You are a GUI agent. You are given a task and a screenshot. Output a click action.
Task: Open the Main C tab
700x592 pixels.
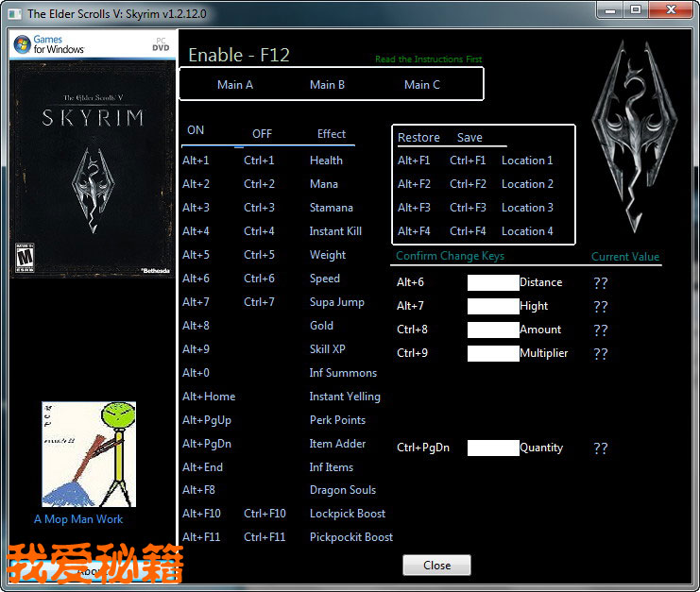[421, 84]
